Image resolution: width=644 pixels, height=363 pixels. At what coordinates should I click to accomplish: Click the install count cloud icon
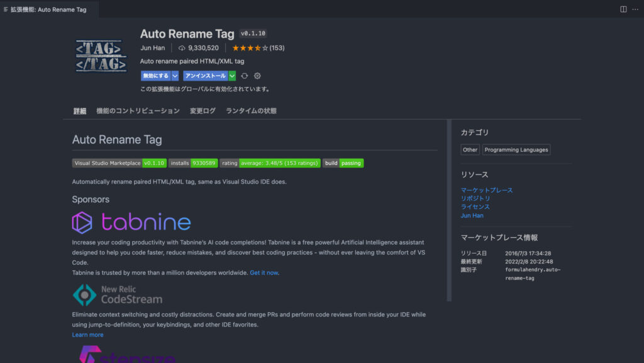pyautogui.click(x=182, y=48)
